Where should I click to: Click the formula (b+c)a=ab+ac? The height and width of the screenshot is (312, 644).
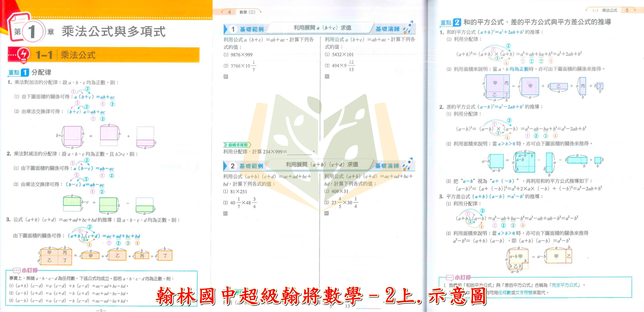pos(86,112)
